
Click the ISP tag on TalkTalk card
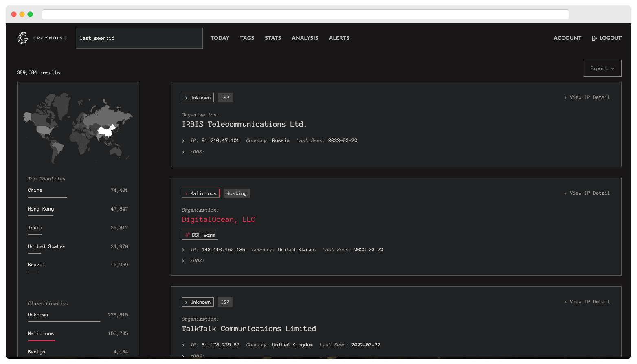coord(225,302)
